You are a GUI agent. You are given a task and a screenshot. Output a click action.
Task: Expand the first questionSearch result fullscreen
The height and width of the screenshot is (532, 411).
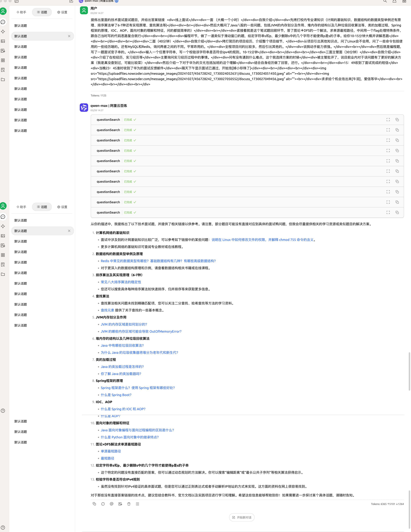pyautogui.click(x=388, y=120)
